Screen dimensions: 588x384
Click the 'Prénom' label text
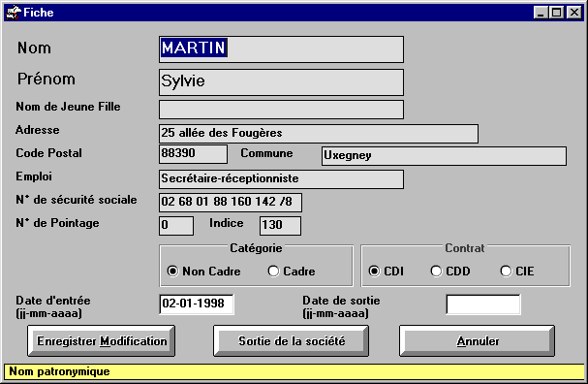(x=46, y=80)
